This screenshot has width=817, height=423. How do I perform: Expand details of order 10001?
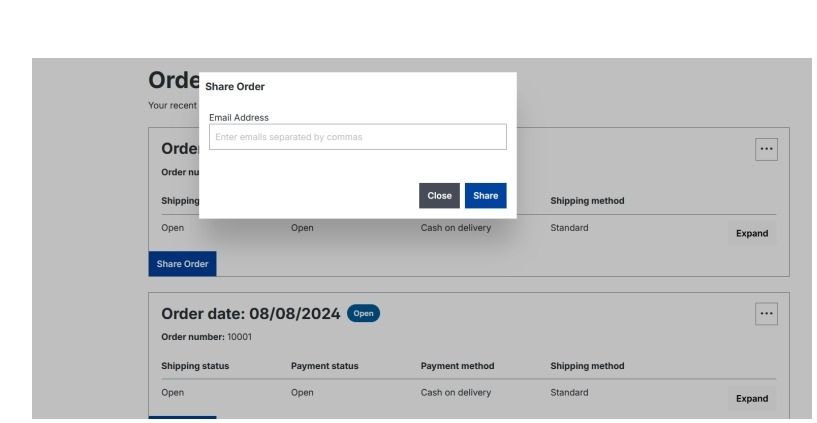click(752, 398)
